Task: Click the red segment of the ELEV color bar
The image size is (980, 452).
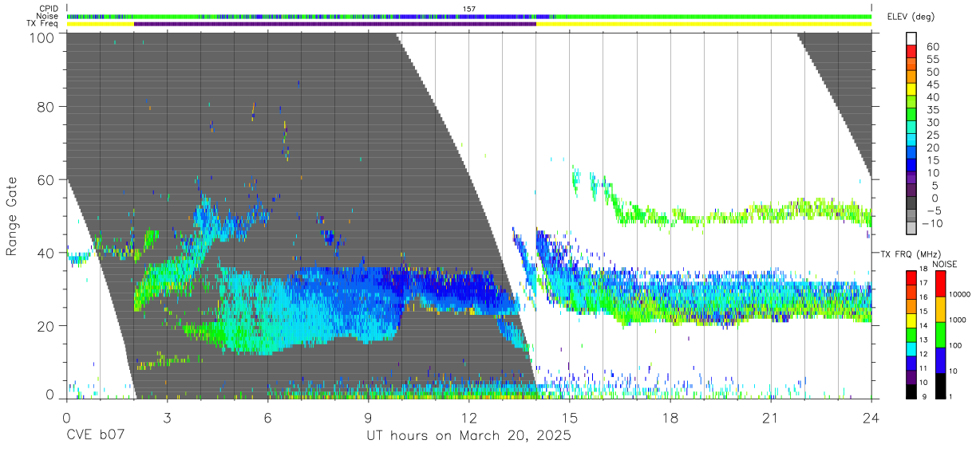Action: pos(911,53)
